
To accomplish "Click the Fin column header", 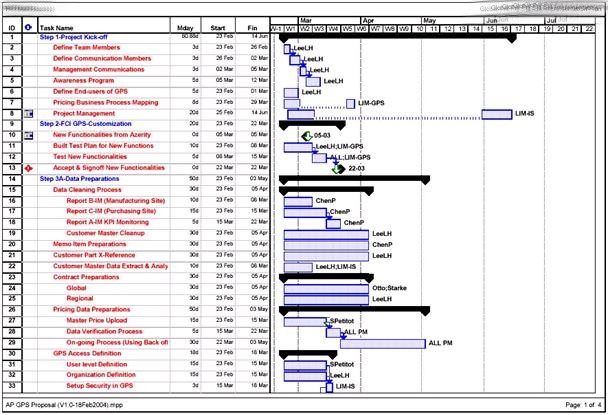I will [x=252, y=28].
